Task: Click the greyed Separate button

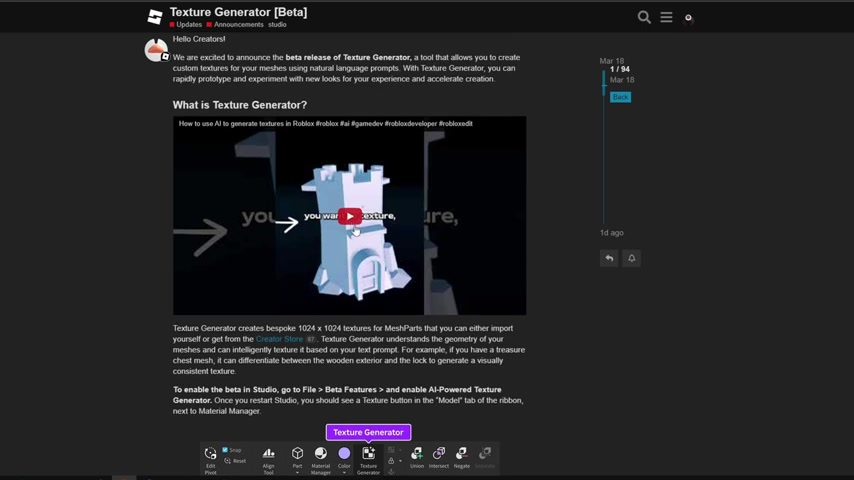Action: (x=485, y=458)
